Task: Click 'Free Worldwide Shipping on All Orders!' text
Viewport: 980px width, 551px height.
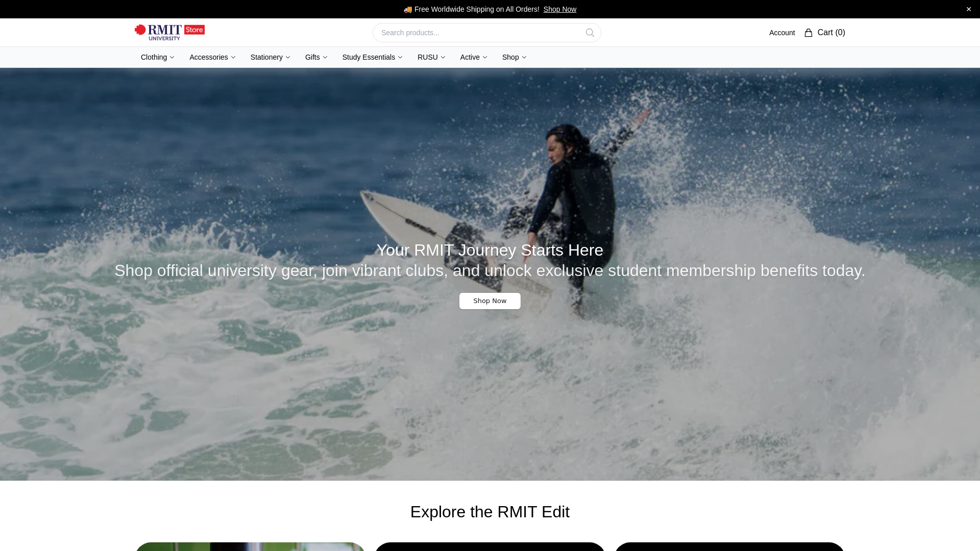Action: tap(477, 9)
